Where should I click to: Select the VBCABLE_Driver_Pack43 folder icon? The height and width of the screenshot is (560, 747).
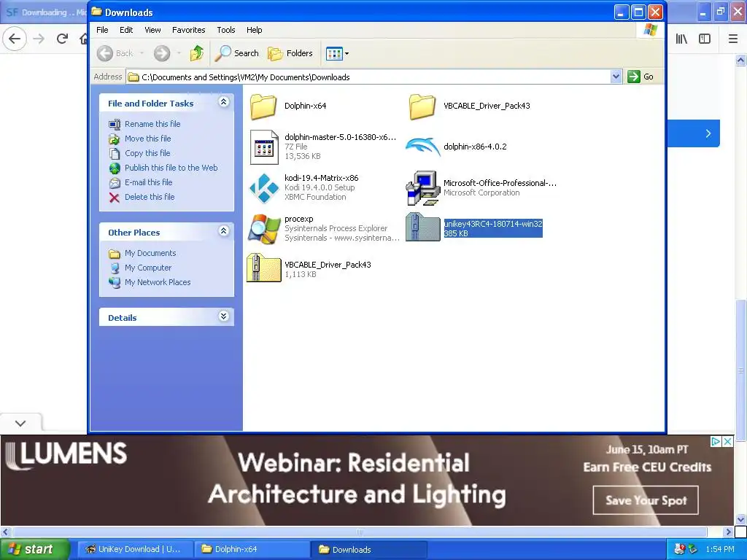pos(422,106)
